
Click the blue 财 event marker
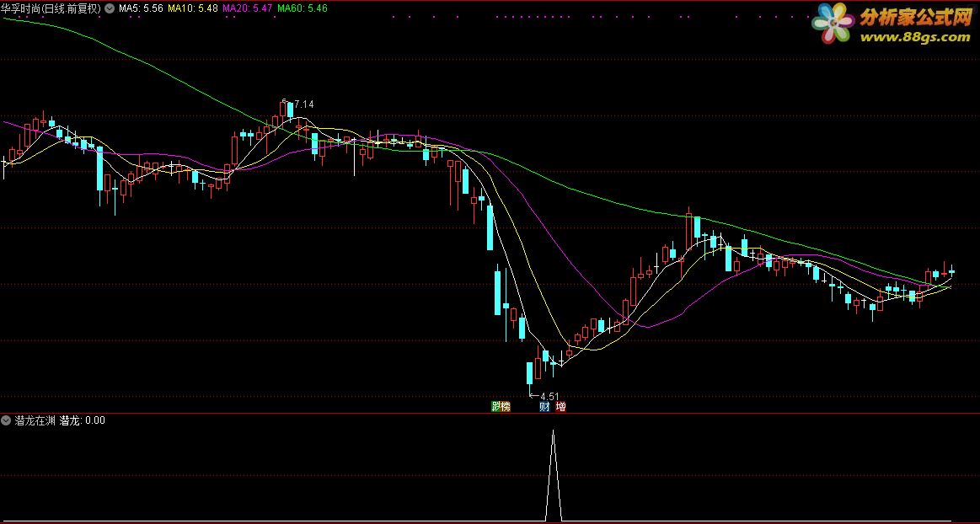point(544,407)
